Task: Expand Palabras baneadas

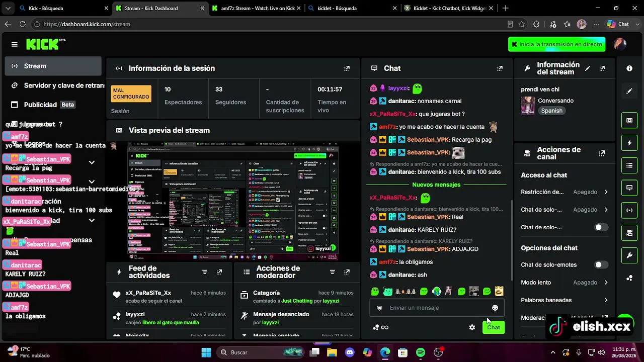Action: click(x=565, y=300)
